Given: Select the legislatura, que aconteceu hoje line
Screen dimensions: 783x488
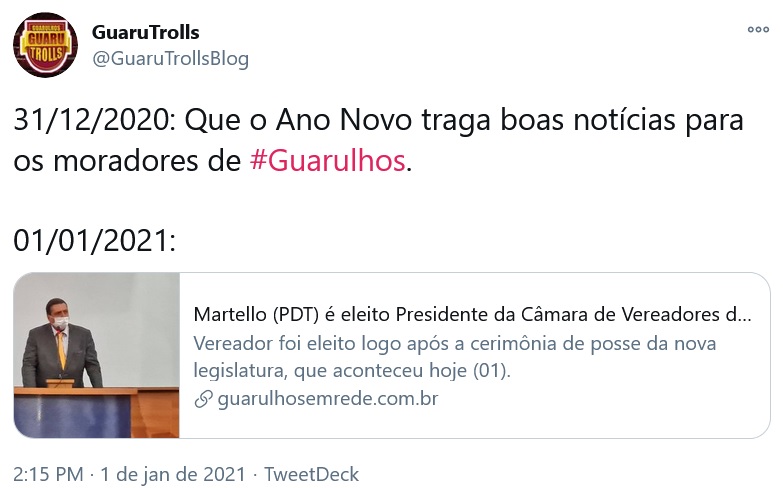Looking at the screenshot, I should pyautogui.click(x=352, y=371).
